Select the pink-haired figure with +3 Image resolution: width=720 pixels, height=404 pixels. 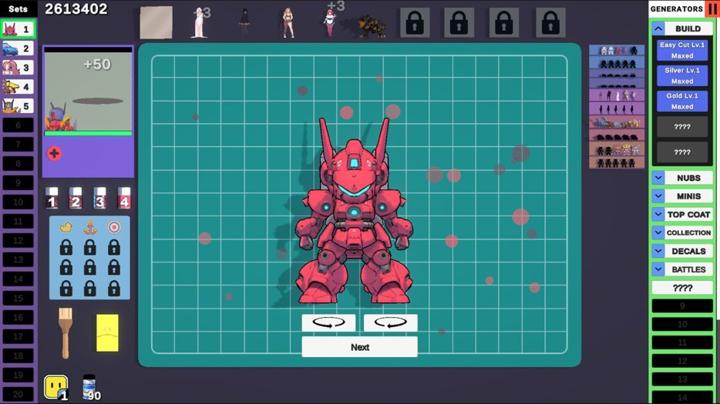click(x=330, y=22)
